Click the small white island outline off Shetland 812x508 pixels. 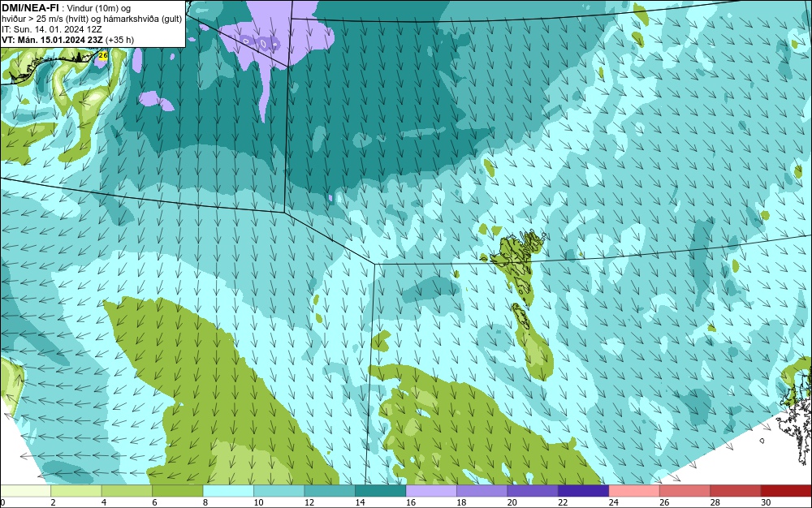(x=762, y=441)
